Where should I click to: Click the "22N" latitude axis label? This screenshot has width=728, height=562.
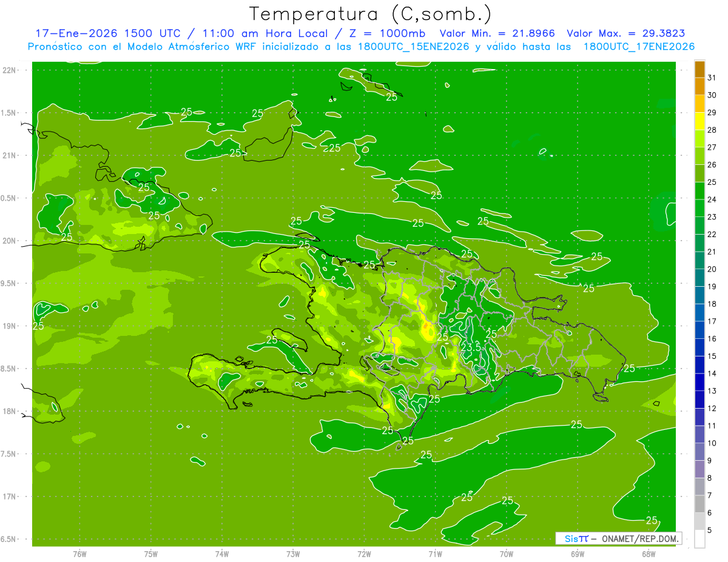(x=10, y=70)
